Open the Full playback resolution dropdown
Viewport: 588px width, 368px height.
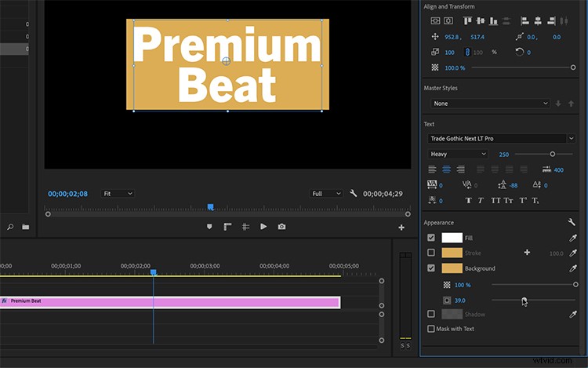325,194
